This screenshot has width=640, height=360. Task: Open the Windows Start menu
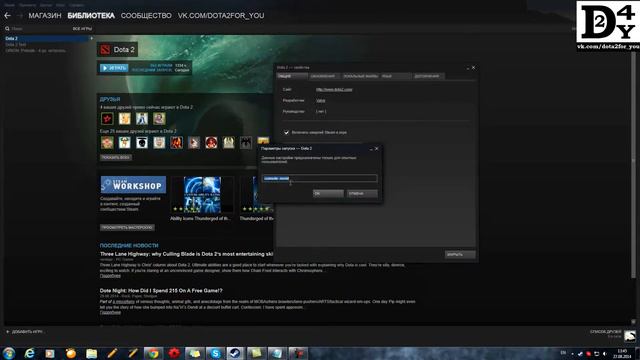(9, 353)
